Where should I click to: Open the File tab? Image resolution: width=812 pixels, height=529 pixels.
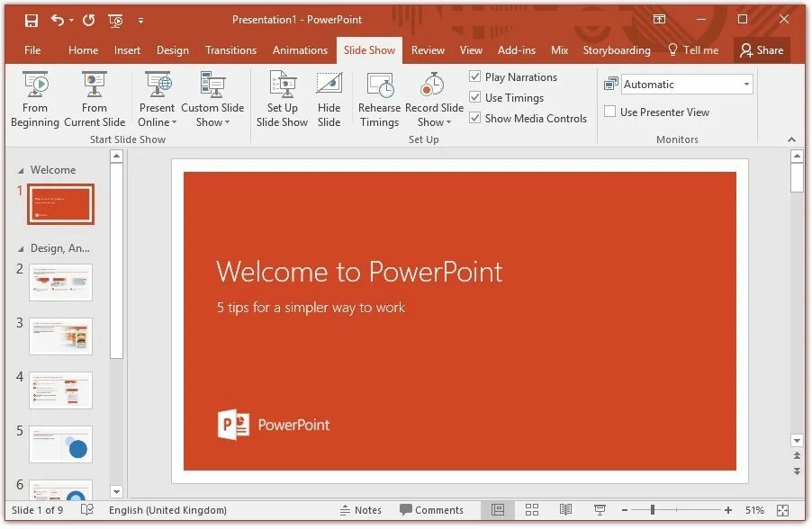32,50
